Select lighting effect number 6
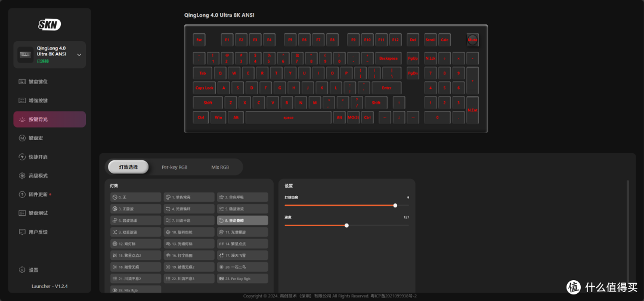The width and height of the screenshot is (644, 301). click(135, 221)
